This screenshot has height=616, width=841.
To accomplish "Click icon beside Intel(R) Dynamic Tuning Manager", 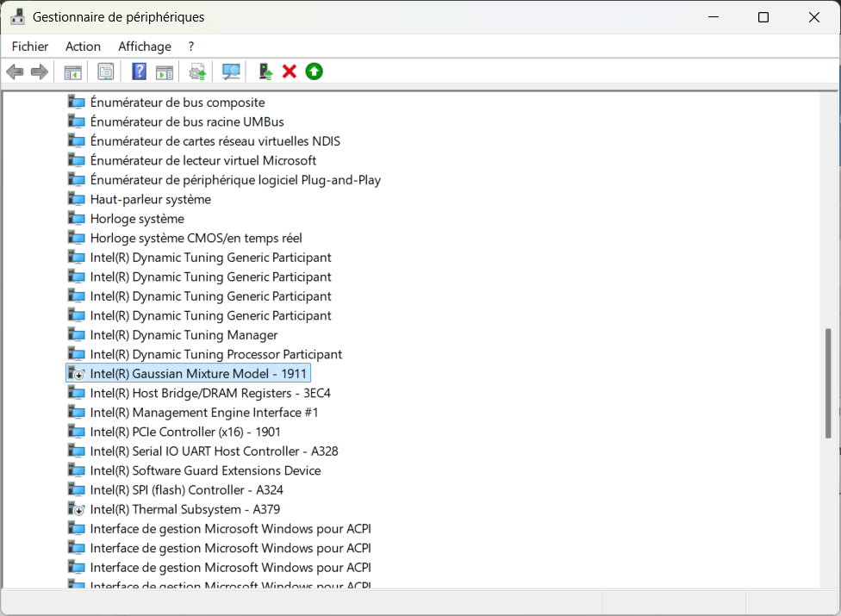I will [76, 335].
